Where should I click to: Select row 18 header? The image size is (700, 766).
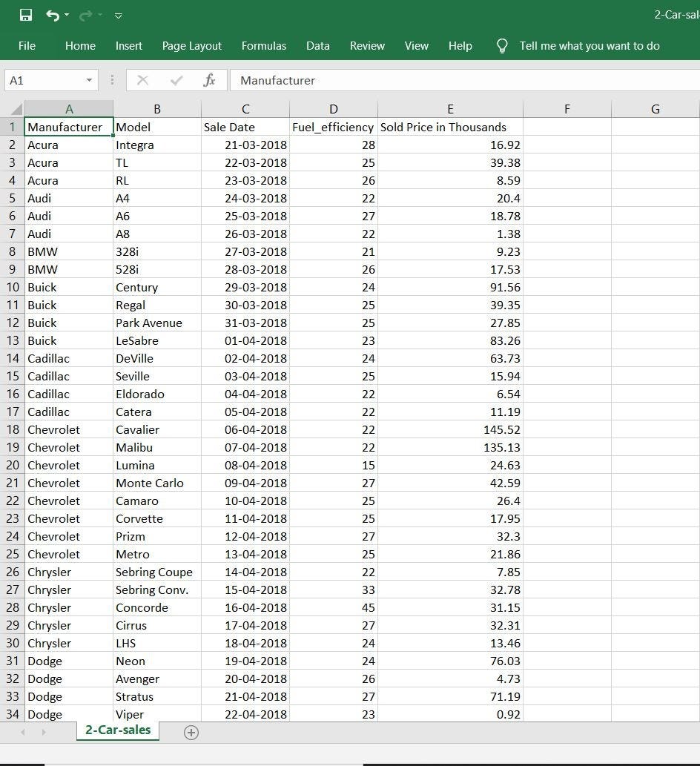pyautogui.click(x=12, y=429)
